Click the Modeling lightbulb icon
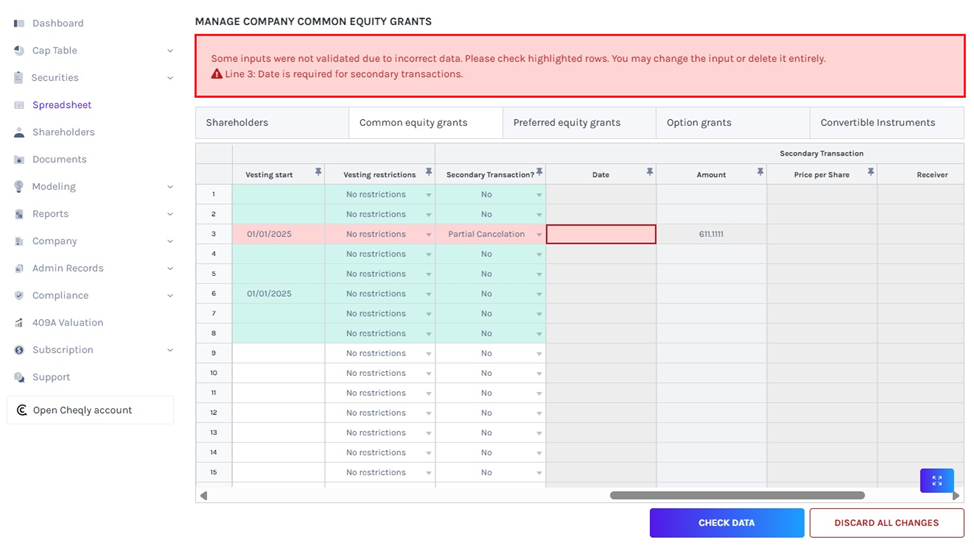This screenshot has width=974, height=545. (19, 187)
